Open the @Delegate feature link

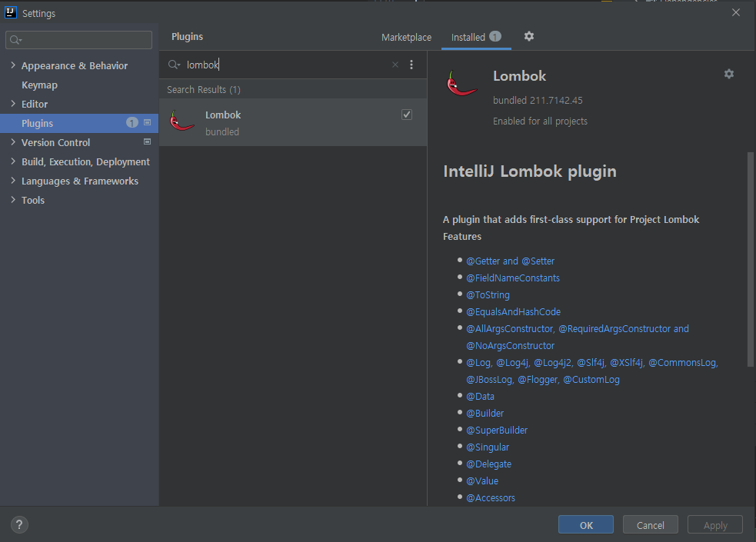click(x=489, y=464)
